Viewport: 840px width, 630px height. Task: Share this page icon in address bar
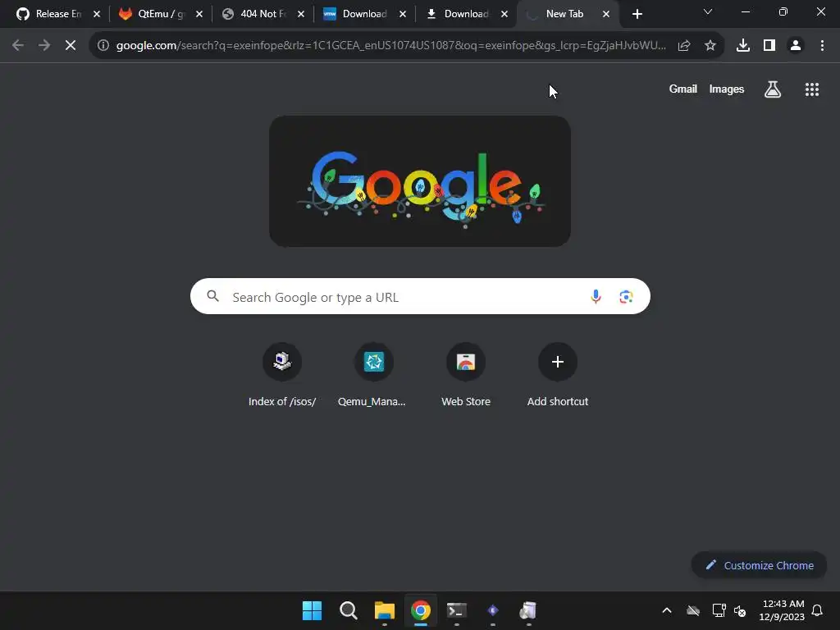pos(683,46)
